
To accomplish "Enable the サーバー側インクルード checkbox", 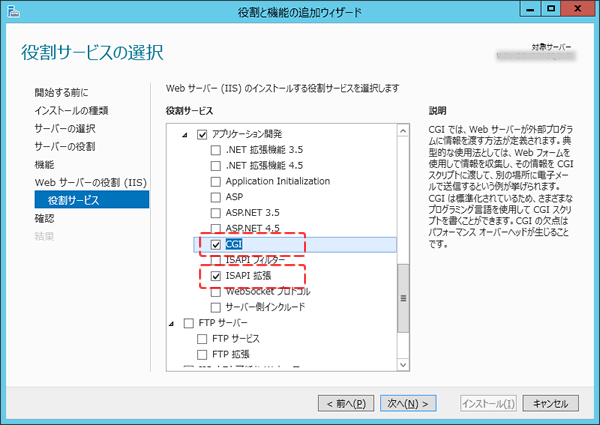I will (x=215, y=307).
